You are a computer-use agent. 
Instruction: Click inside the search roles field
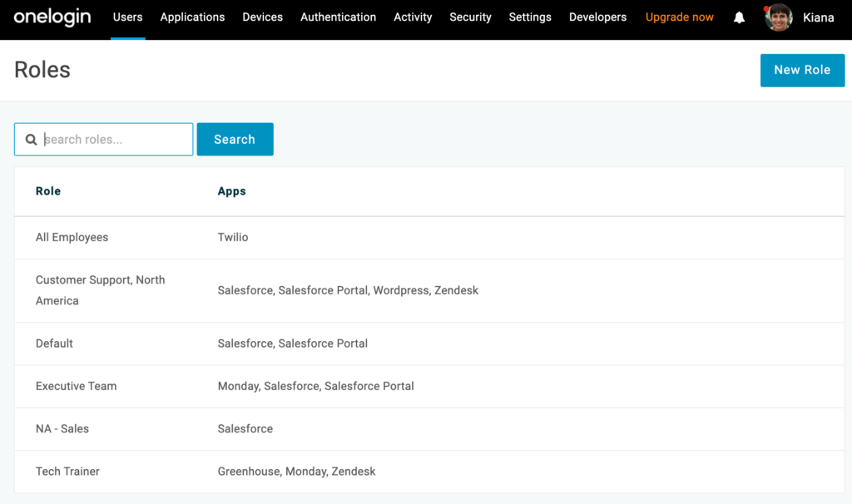pos(108,139)
